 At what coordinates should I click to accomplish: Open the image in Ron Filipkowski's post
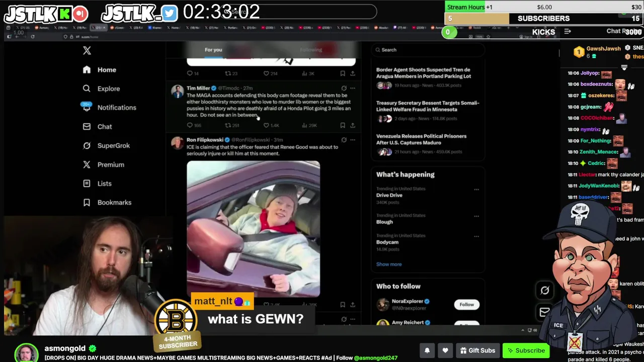click(253, 229)
